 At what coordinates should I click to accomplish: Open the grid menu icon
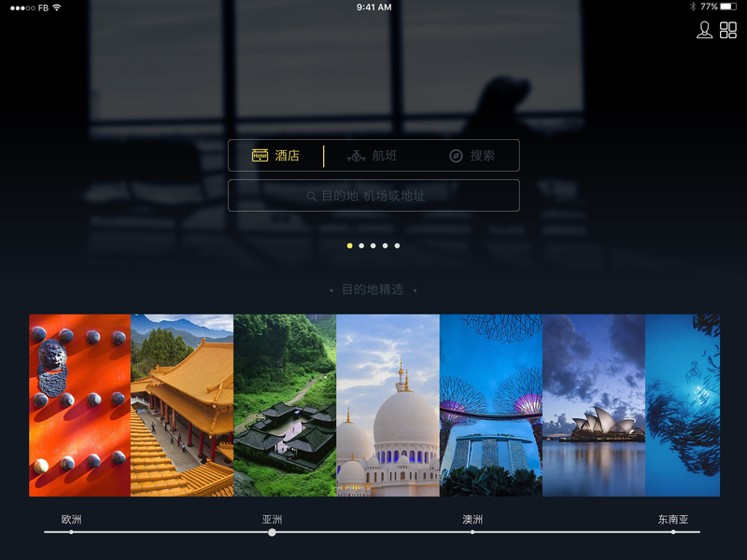(728, 30)
